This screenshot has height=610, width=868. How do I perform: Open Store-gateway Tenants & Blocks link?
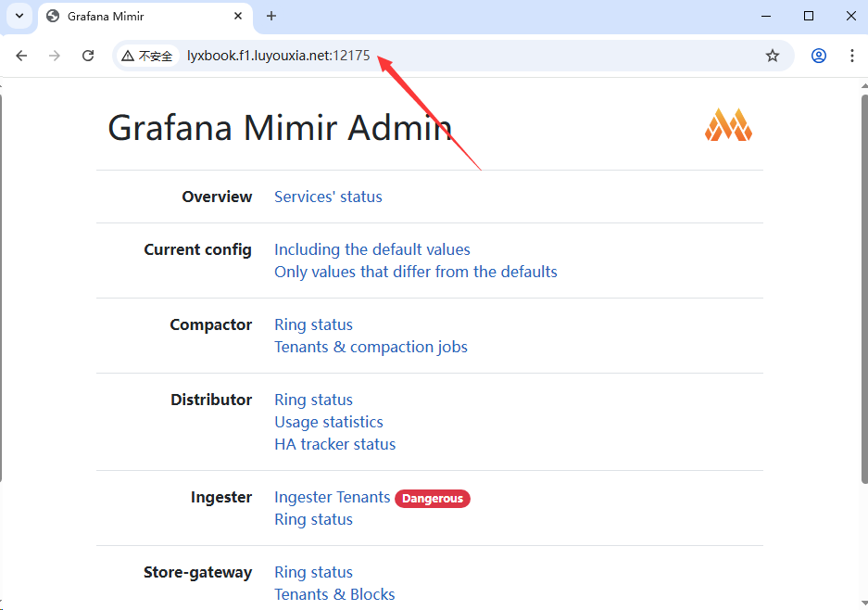pos(334,594)
